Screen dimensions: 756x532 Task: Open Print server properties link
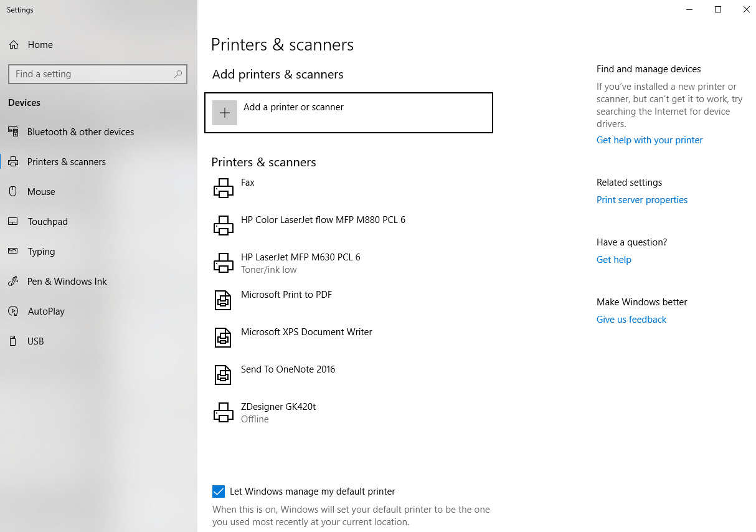(x=642, y=200)
